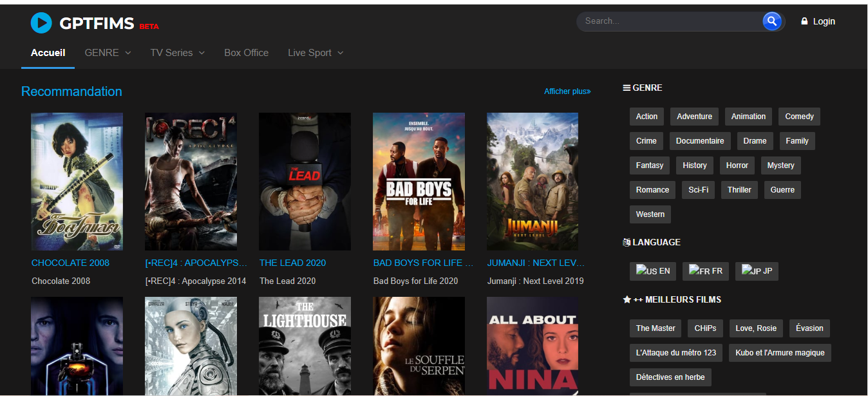Expand the GENRE dropdown menu
The height and width of the screenshot is (396, 868).
click(108, 53)
